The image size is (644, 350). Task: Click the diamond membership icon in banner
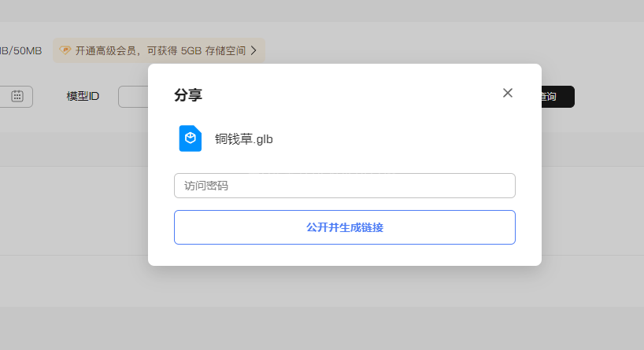click(x=65, y=50)
